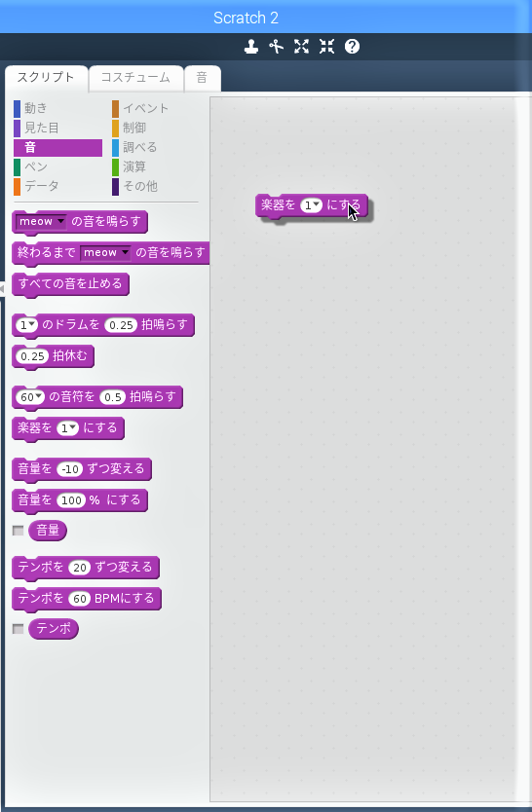Switch to the コスチューム tab
532x812 pixels.
coord(135,78)
